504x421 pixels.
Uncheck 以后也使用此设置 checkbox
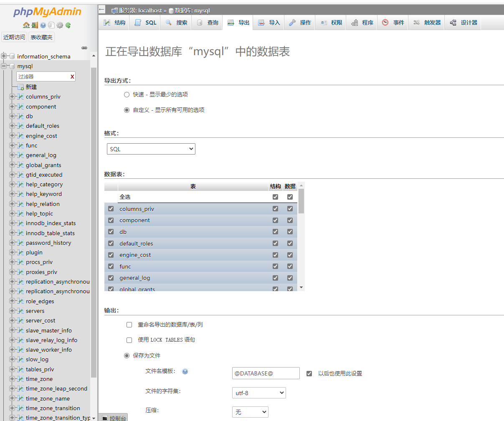click(x=309, y=373)
